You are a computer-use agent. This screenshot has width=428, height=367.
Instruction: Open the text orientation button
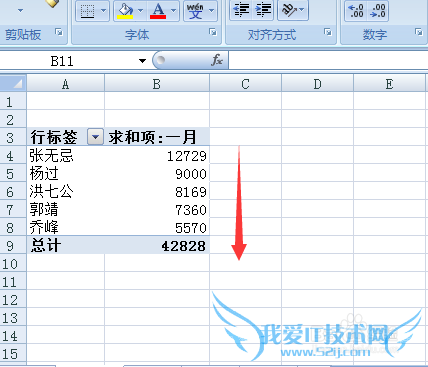pos(289,10)
